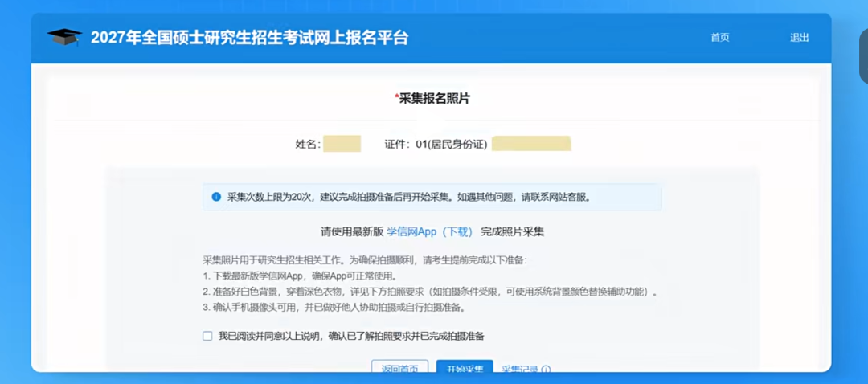Click the 采集报名照片 heading
The height and width of the screenshot is (384, 868).
pos(432,99)
